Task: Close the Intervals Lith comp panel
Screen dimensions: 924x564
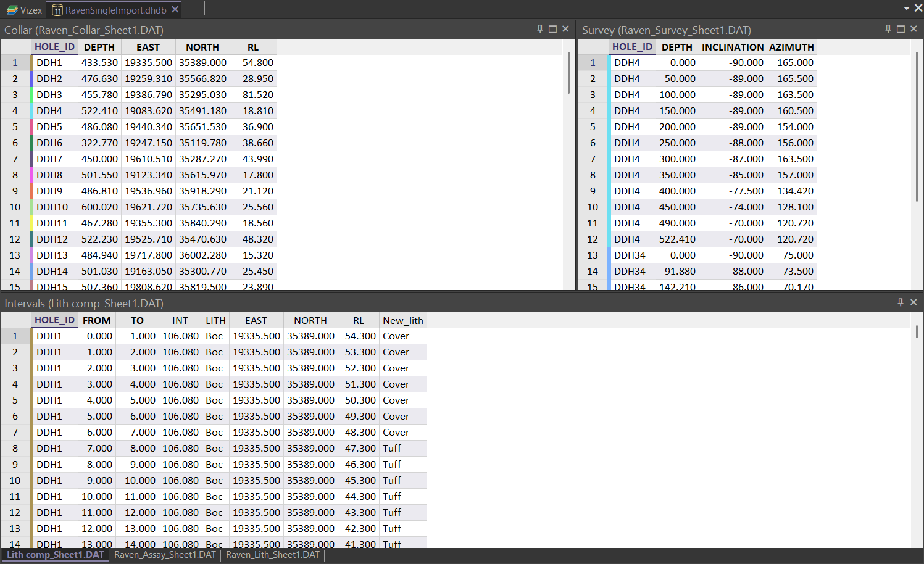Action: click(x=914, y=302)
